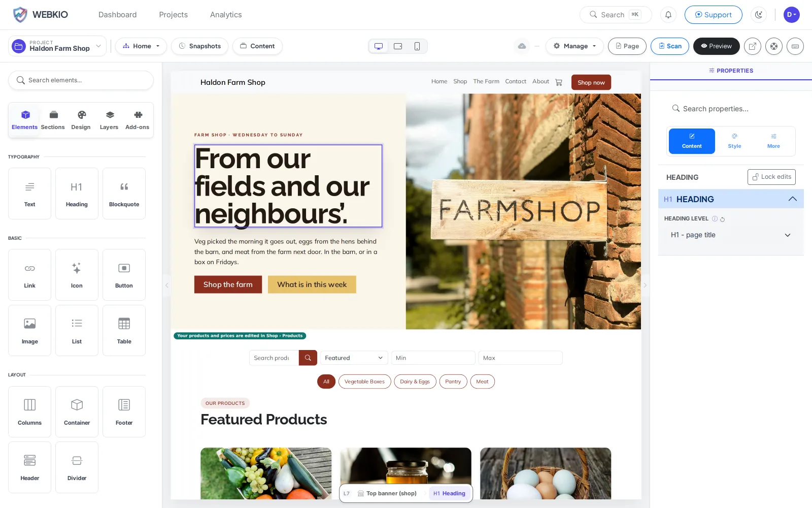The height and width of the screenshot is (508, 812).
Task: Add a Blockquote element
Action: tap(124, 194)
